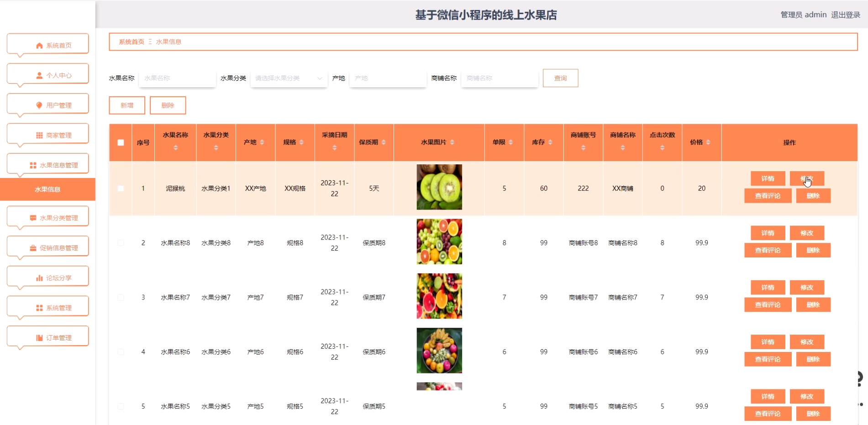Sort by 价格 column arrows
868x425 pixels.
click(708, 142)
